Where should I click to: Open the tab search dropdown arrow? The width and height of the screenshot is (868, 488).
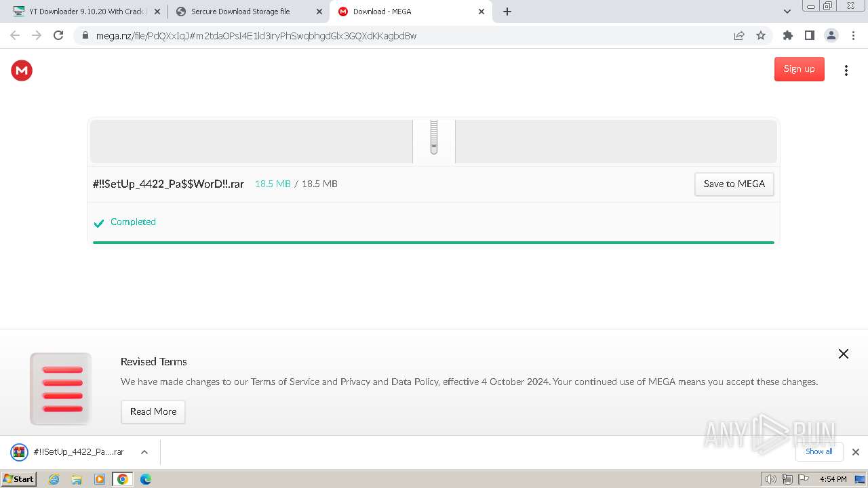pyautogui.click(x=787, y=12)
